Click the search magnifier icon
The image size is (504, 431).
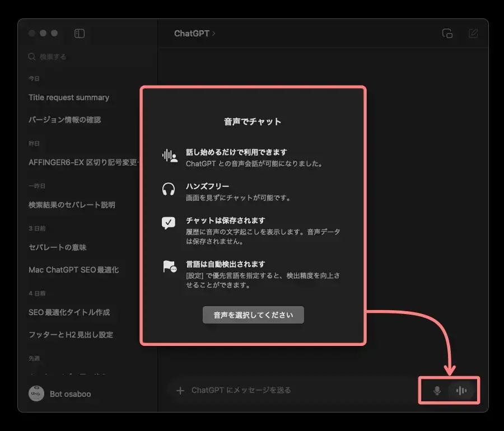[x=32, y=57]
